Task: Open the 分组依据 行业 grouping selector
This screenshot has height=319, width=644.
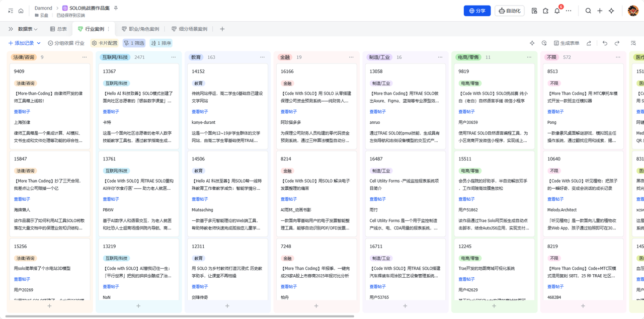Action: [66, 43]
